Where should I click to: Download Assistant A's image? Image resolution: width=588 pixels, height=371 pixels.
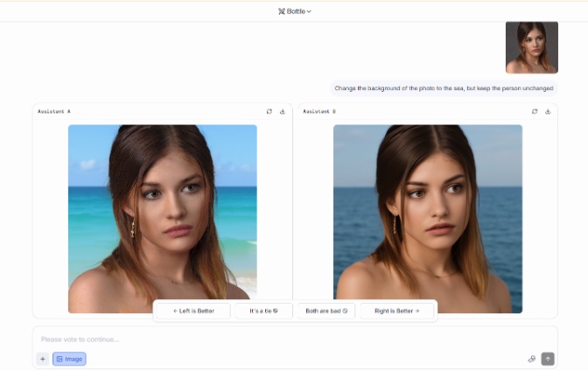(283, 111)
